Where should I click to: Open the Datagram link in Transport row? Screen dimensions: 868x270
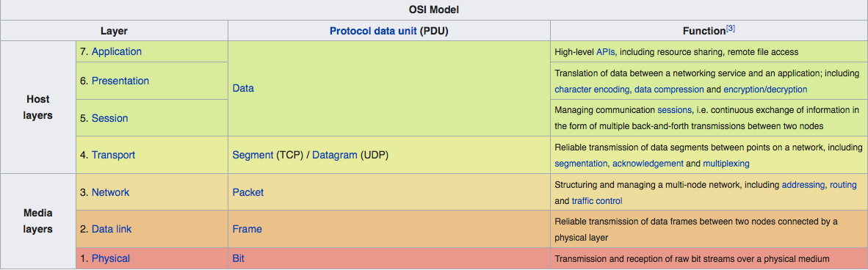335,155
